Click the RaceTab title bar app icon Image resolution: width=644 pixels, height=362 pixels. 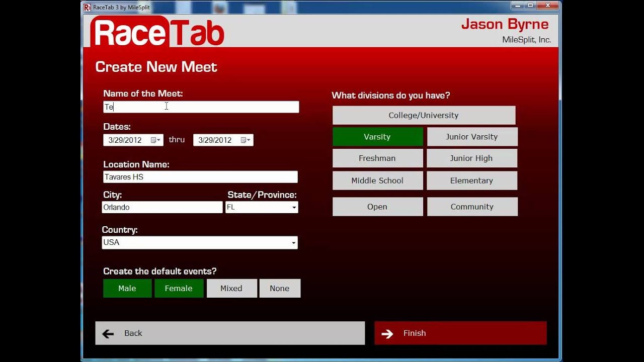coord(87,7)
